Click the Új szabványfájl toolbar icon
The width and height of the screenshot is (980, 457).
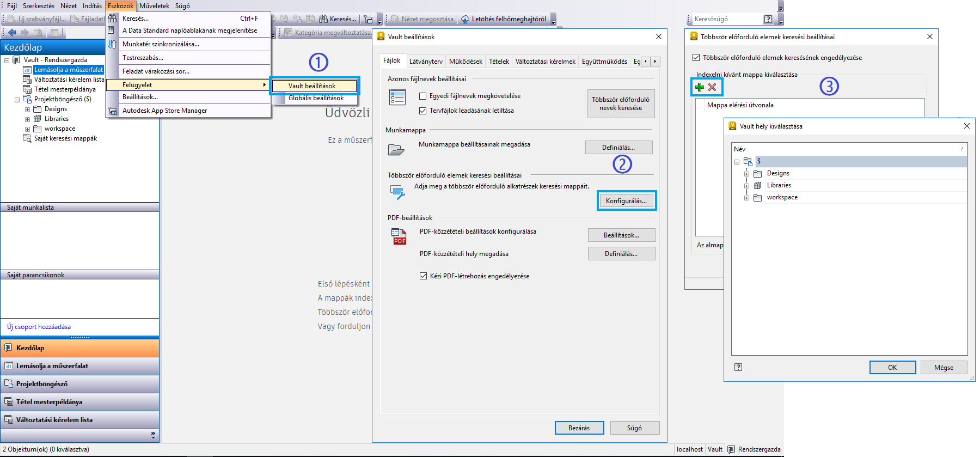point(11,19)
